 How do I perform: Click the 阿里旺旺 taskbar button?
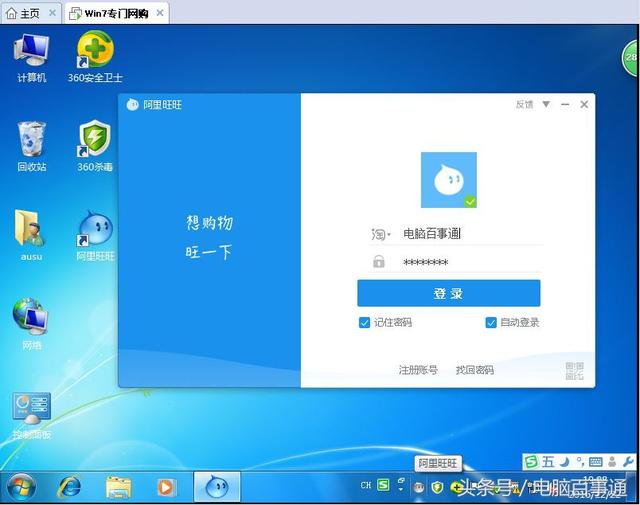pyautogui.click(x=217, y=487)
